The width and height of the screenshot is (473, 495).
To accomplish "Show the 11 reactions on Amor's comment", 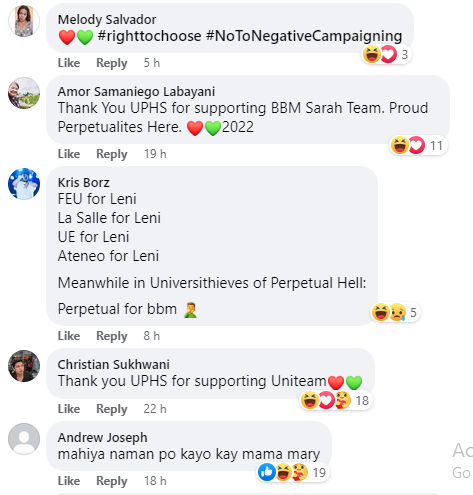I will pos(418,146).
